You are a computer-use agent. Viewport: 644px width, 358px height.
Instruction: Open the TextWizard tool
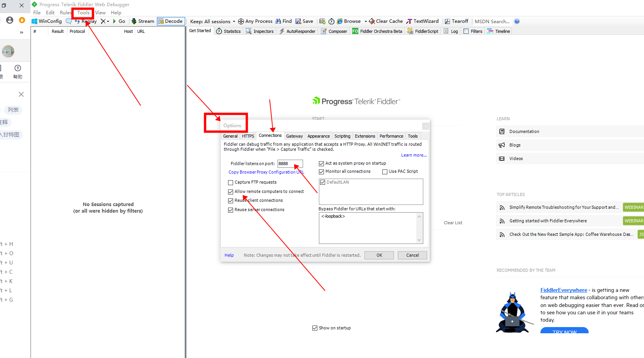[422, 21]
